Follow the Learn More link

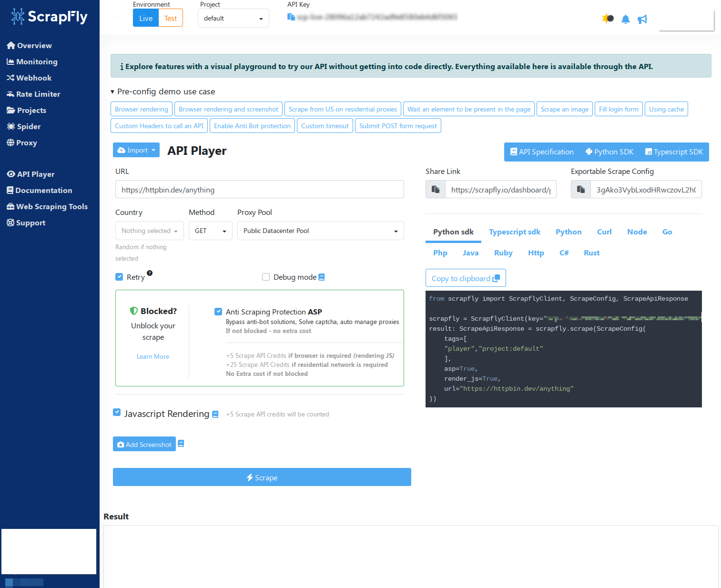(x=153, y=356)
